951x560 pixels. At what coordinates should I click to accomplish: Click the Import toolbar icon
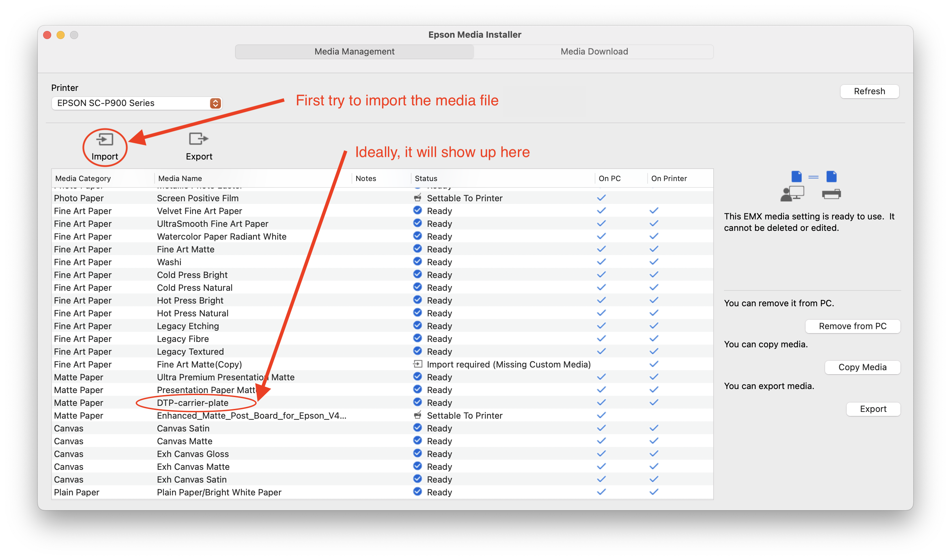(105, 139)
